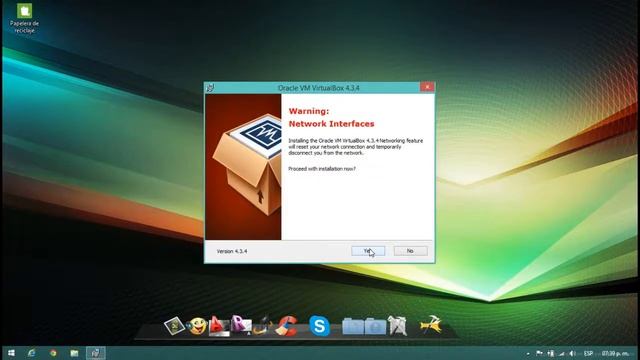
Task: Open Action Center flag tray icon
Action: pyautogui.click(x=539, y=353)
